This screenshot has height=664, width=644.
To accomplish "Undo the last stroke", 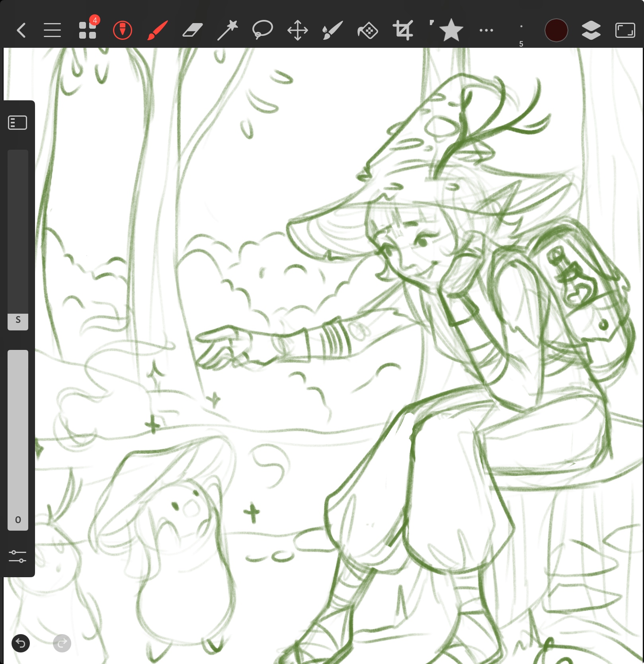I will pyautogui.click(x=21, y=643).
